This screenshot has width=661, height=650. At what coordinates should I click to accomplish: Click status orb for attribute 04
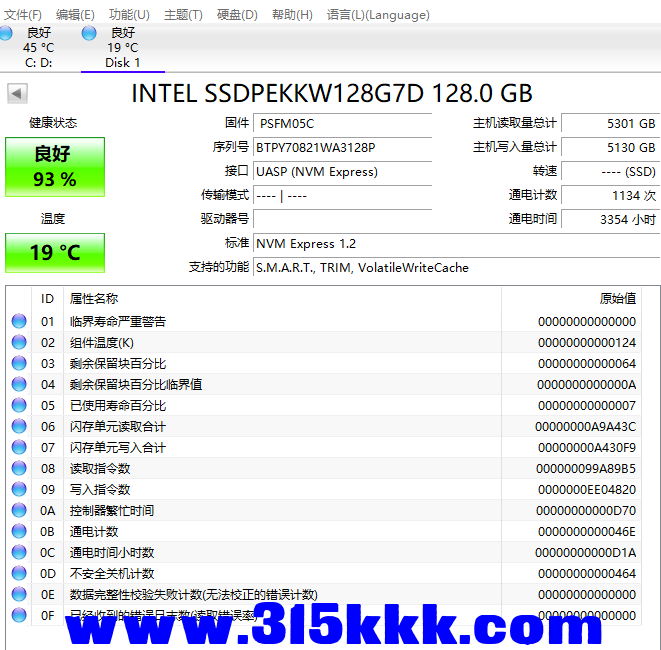[19, 384]
